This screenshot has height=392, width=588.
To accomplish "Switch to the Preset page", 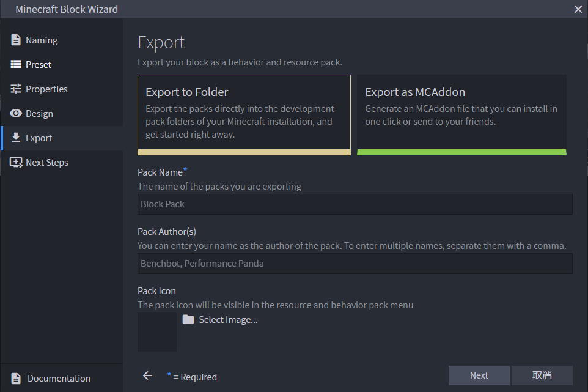I will tap(62, 65).
